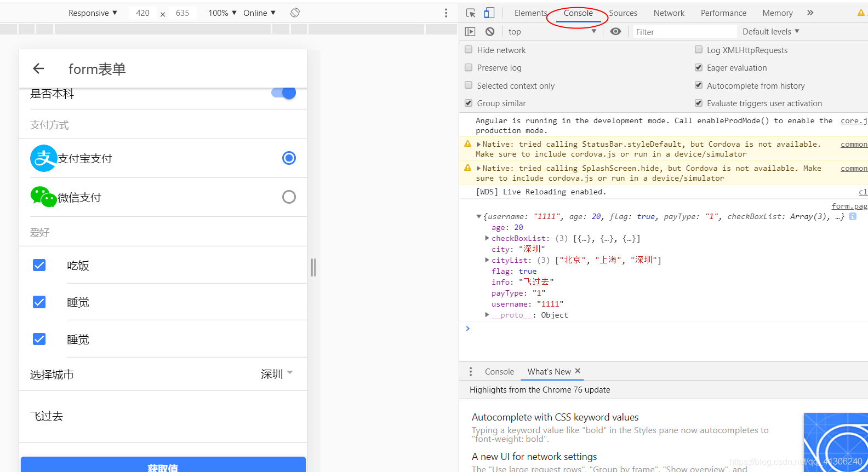The image size is (868, 472).
Task: Enable the Preserve log checkbox
Action: [x=469, y=67]
